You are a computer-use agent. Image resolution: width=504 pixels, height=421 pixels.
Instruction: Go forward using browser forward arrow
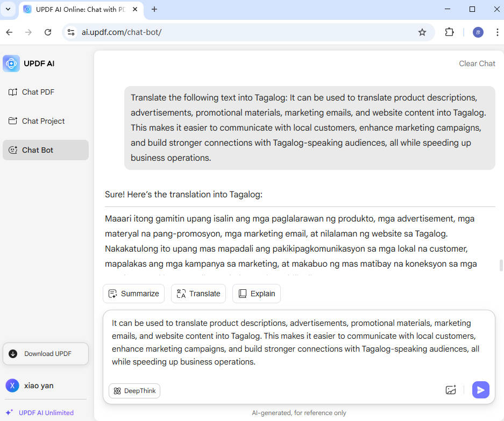[29, 32]
